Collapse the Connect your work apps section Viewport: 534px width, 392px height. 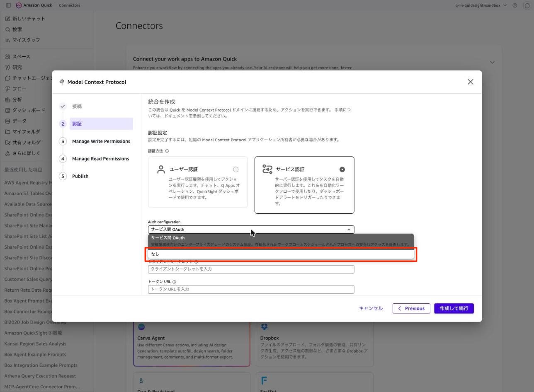[x=492, y=62]
